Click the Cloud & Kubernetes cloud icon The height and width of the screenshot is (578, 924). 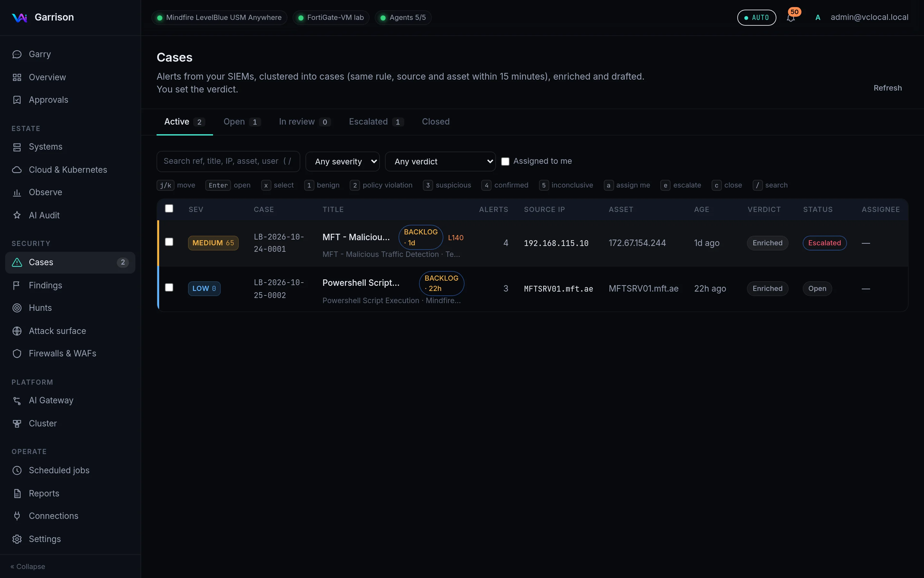(17, 170)
